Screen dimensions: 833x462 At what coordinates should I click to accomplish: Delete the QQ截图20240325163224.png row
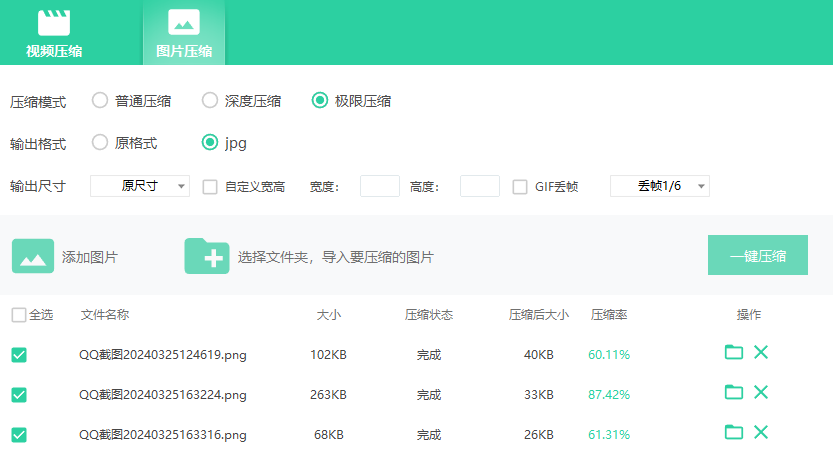pyautogui.click(x=761, y=392)
